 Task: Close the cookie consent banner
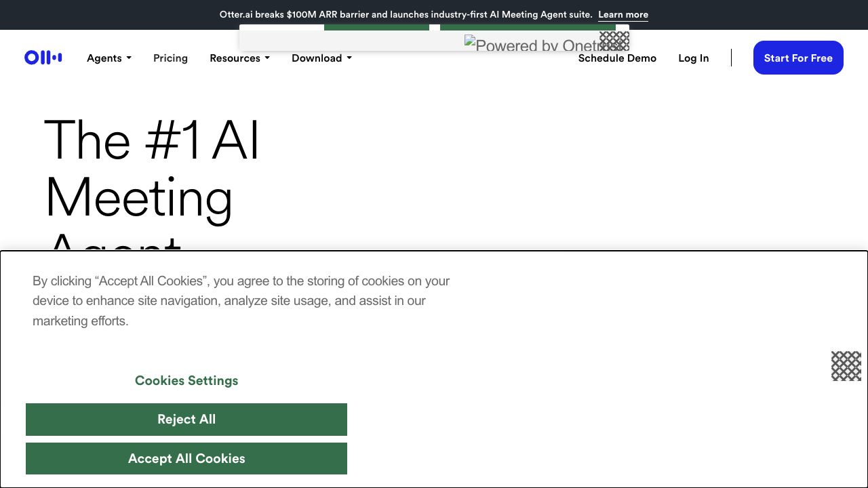pyautogui.click(x=846, y=366)
